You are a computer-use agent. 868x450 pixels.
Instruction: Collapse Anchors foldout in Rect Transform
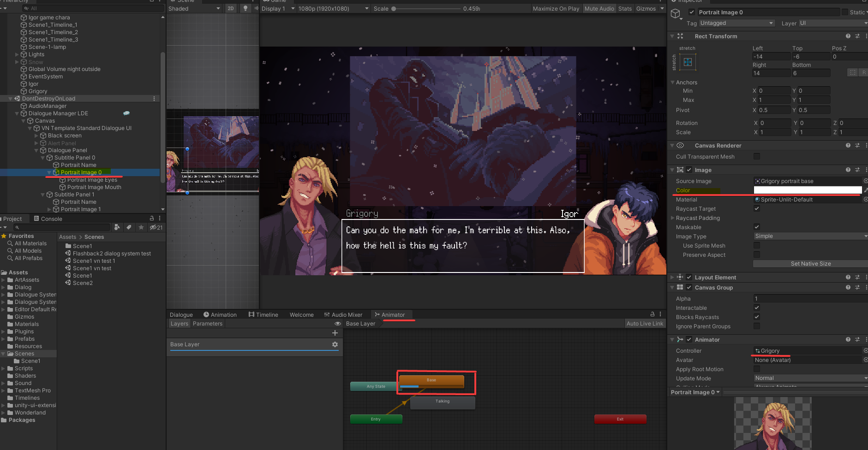pyautogui.click(x=672, y=83)
